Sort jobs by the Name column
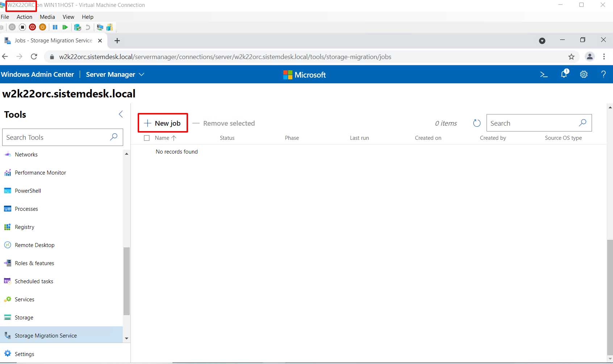Screen dimensions: 613x364 pos(166,138)
